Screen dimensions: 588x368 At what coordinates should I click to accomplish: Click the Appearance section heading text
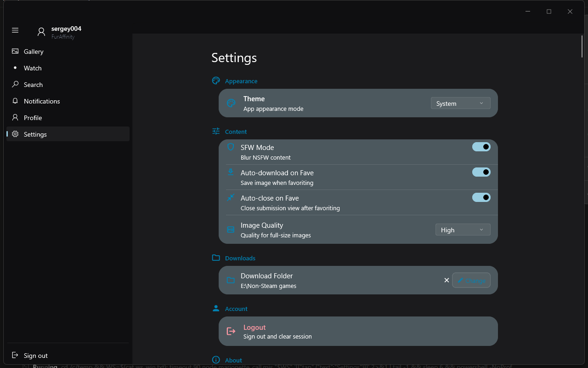pyautogui.click(x=241, y=81)
